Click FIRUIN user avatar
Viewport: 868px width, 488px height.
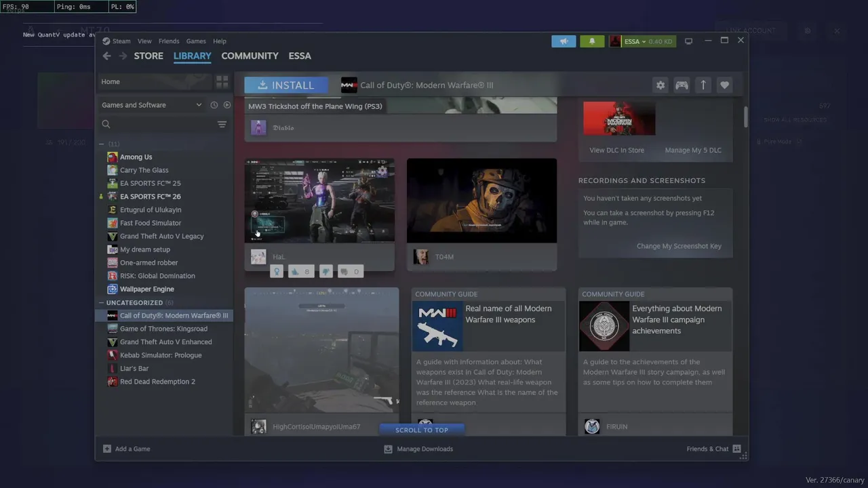tap(592, 426)
